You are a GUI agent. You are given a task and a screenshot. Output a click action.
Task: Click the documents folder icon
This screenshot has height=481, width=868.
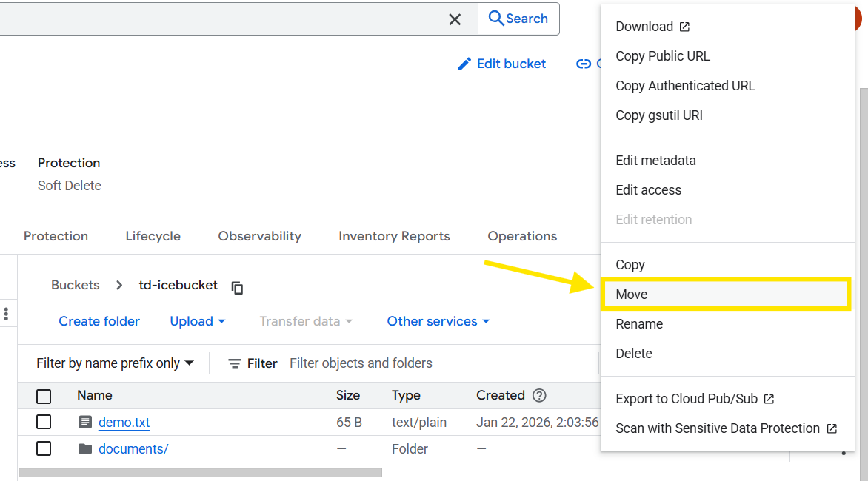(85, 449)
